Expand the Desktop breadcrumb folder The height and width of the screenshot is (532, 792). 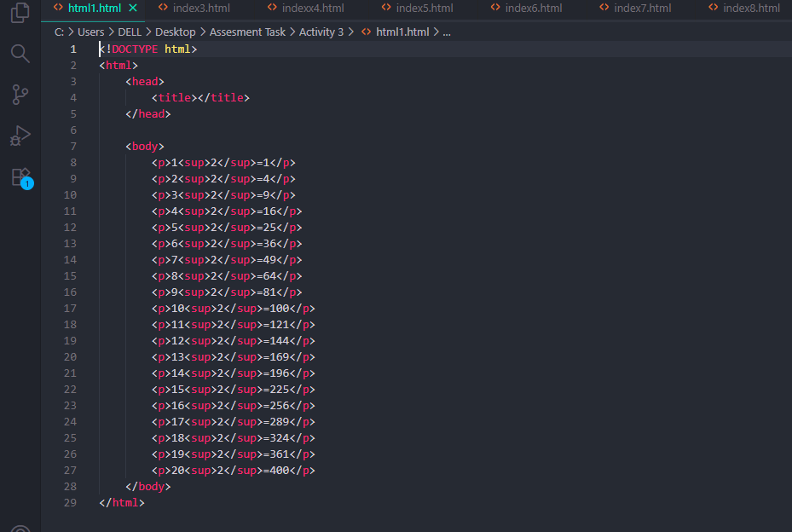pos(175,32)
